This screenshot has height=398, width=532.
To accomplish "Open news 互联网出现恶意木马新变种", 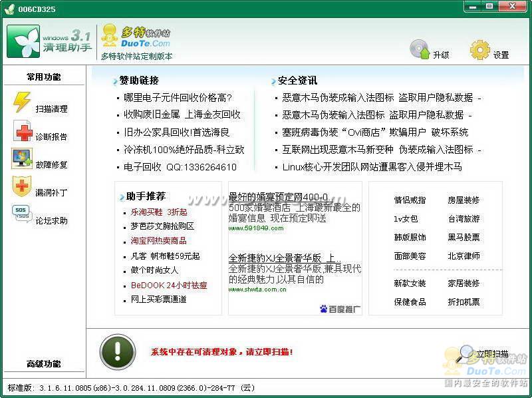I will pyautogui.click(x=381, y=150).
